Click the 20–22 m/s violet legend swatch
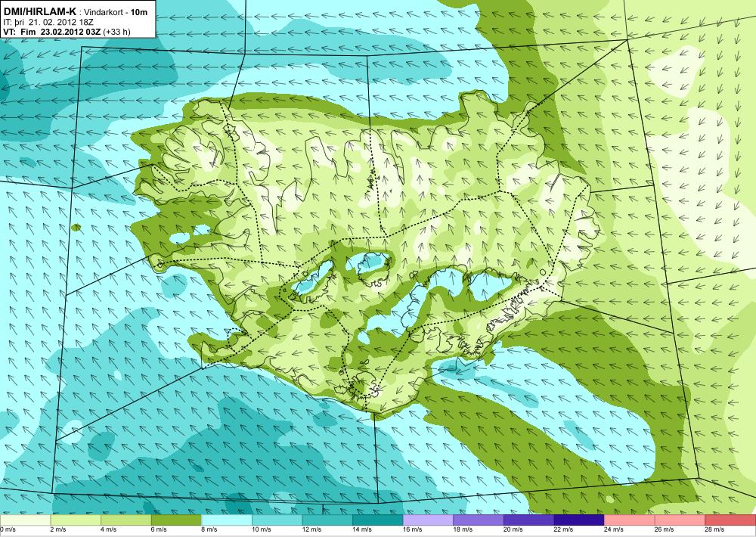The height and width of the screenshot is (537, 756). (529, 520)
